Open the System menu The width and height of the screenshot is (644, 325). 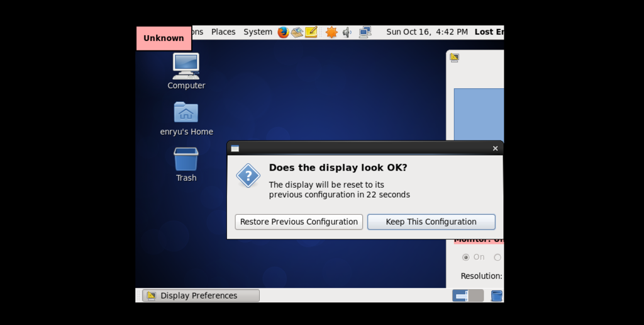pyautogui.click(x=258, y=32)
